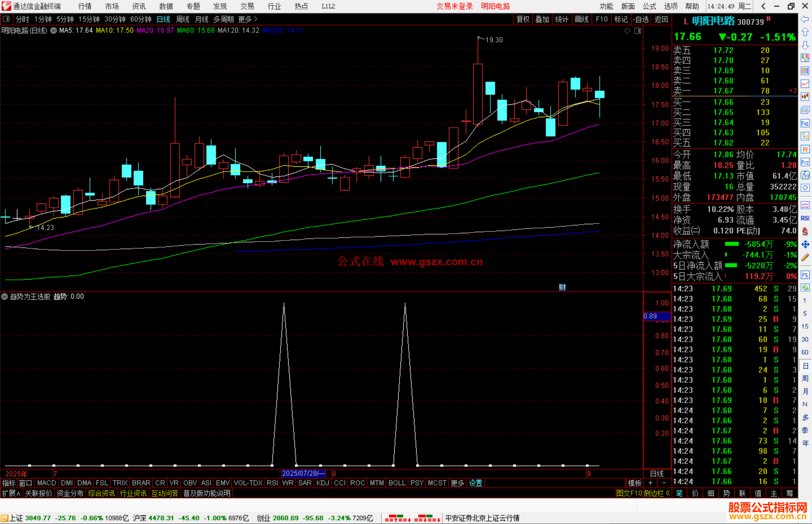
Task: Open the 扩展 expander at bottom-left
Action: (11, 493)
